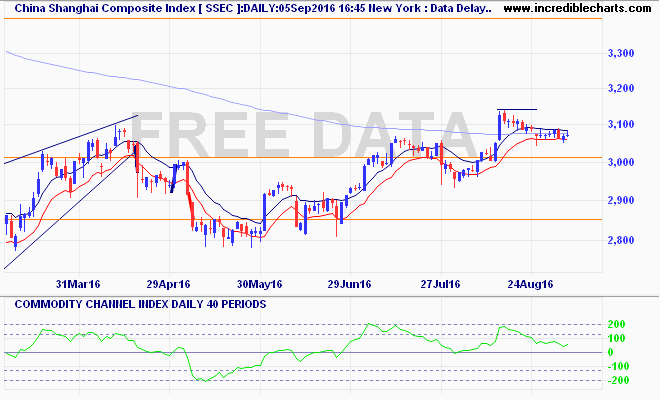
Task: Select the 24Aug16 date label
Action: tap(530, 284)
